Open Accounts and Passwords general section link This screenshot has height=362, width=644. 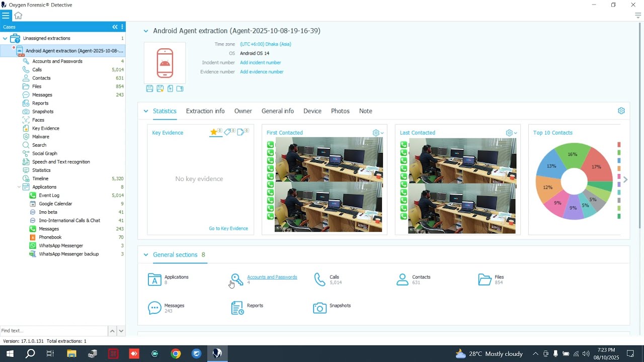pos(272,277)
